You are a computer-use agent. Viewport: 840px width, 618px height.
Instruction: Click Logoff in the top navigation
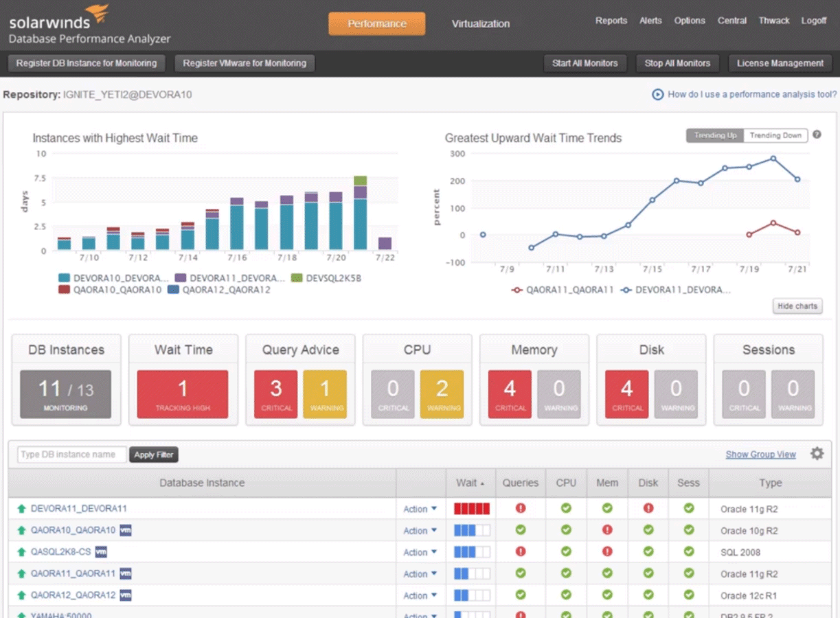tap(814, 21)
